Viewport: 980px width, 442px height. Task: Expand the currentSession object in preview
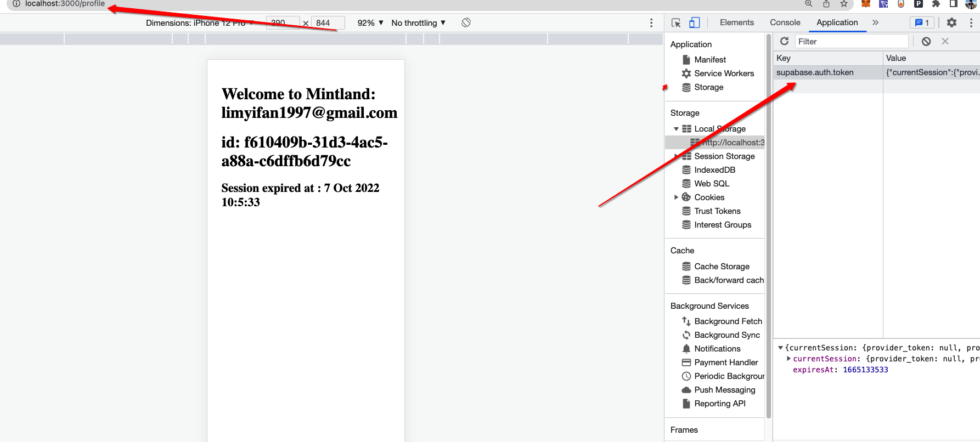[788, 359]
